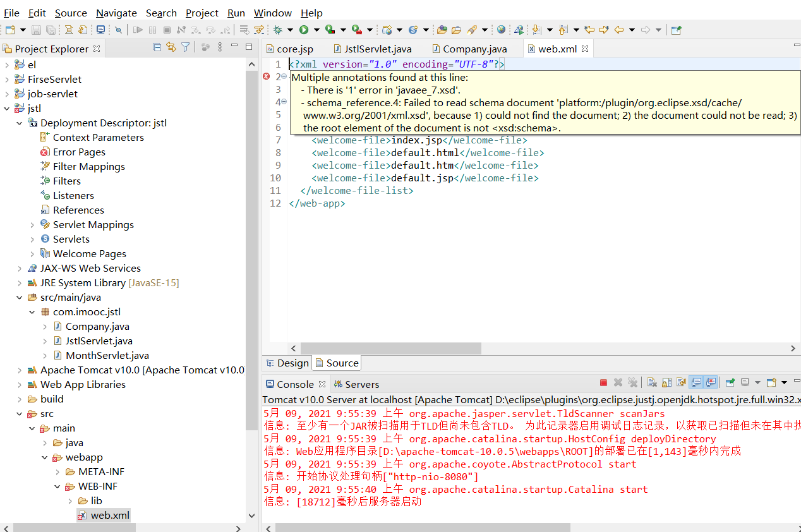Click the editor horizontal scrollbar thumb
The image size is (801, 532).
tap(390, 349)
